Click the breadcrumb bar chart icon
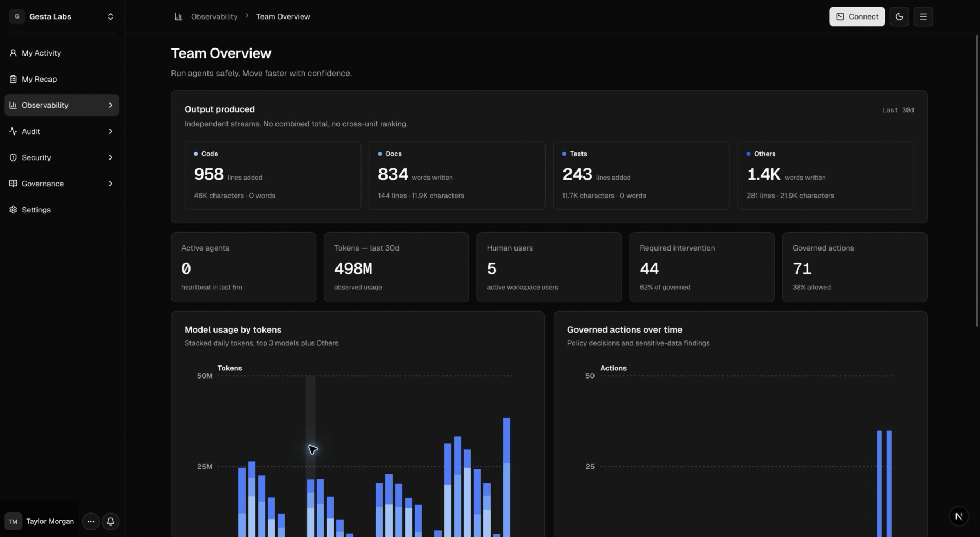 pyautogui.click(x=178, y=16)
